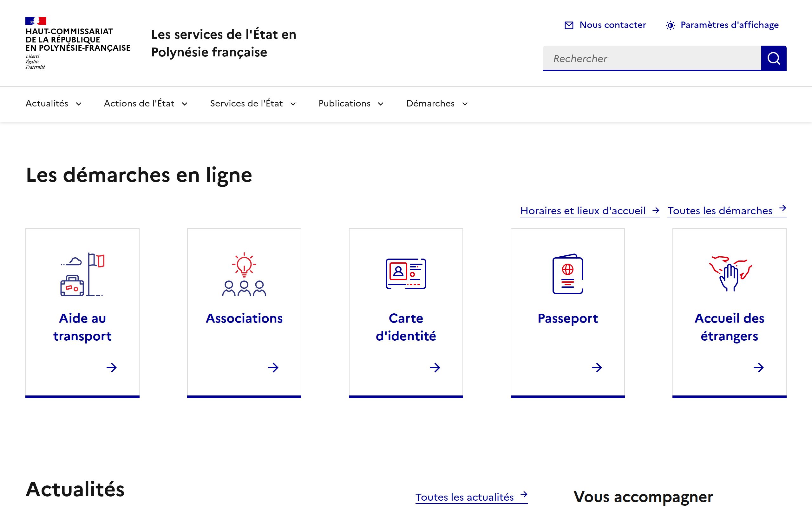This screenshot has height=507, width=812.
Task: Click the sun icon for display settings
Action: click(670, 25)
